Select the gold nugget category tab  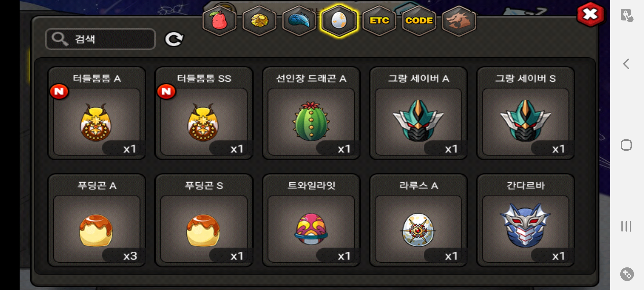(259, 20)
